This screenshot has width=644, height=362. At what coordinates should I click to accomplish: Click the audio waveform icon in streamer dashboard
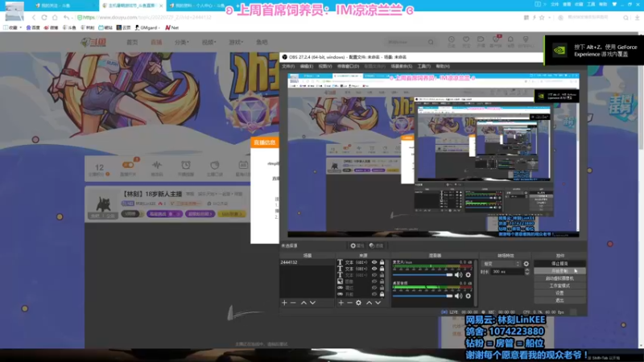coord(156,166)
